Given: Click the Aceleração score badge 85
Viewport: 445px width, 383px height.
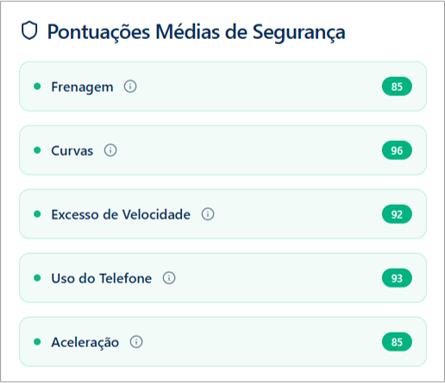Looking at the screenshot, I should pyautogui.click(x=397, y=342).
